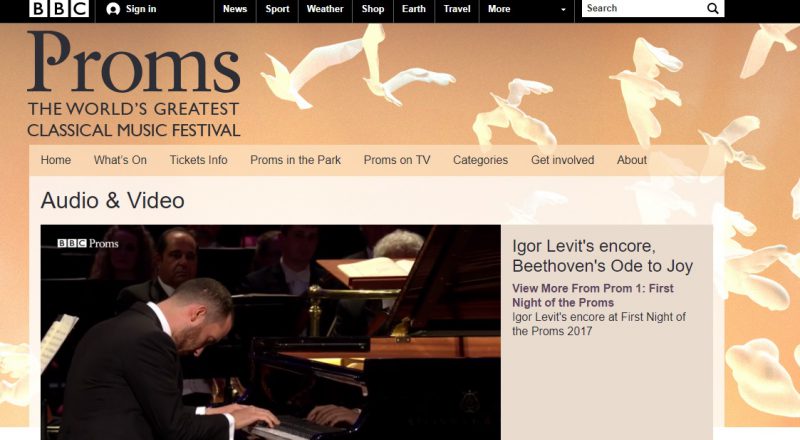Viewport: 800px width, 440px height.
Task: Click the Proms festival logo
Action: click(x=134, y=84)
